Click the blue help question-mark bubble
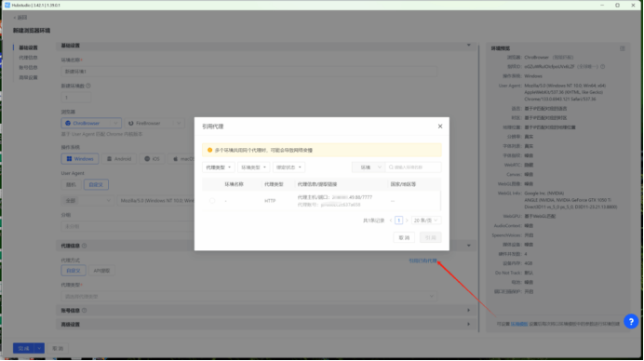Screen dimensions: 644x361 click(631, 322)
